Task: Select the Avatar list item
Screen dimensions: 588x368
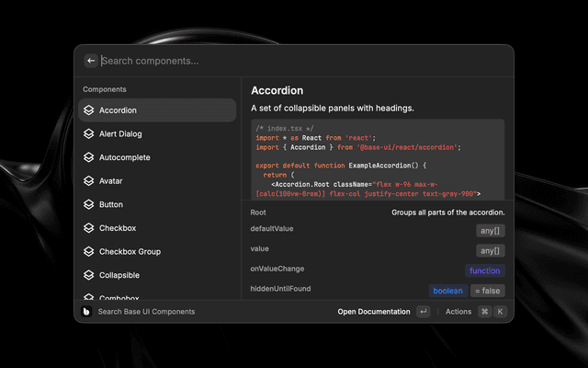Action: click(110, 181)
